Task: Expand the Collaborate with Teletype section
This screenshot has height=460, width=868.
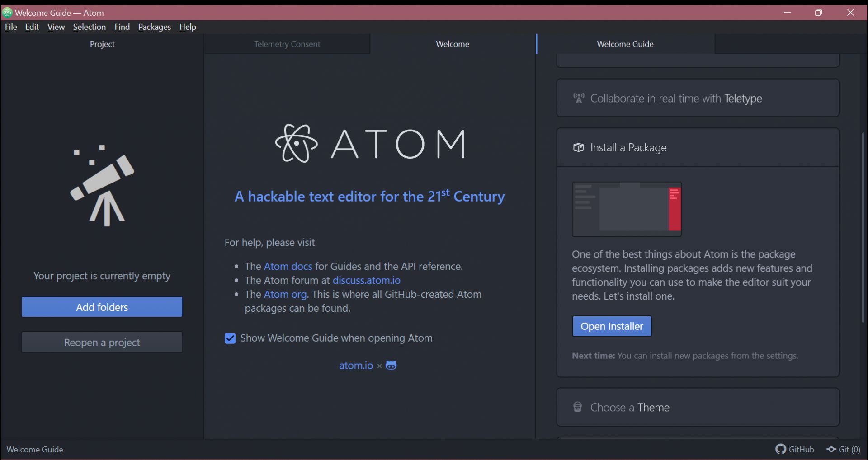Action: (698, 98)
